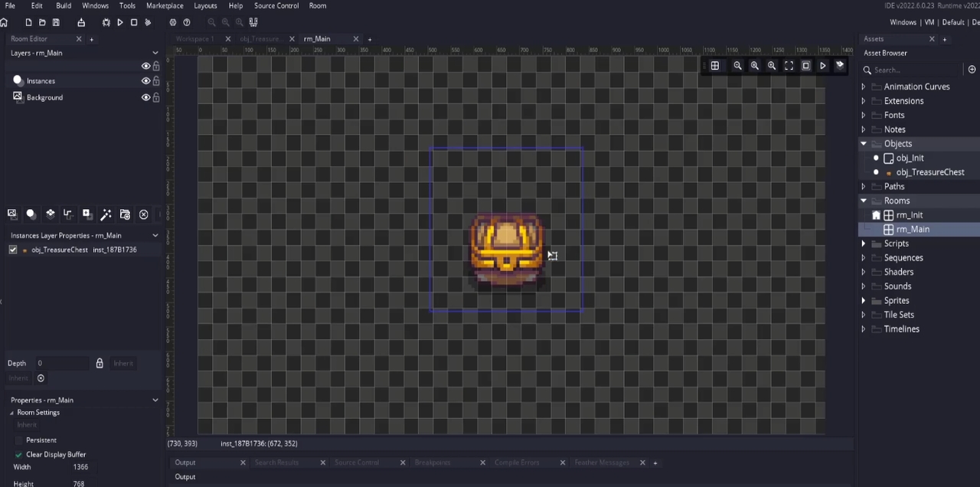Screen dimensions: 980x487
Task: Select obj_TreasureChest in Asset Browser
Action: click(x=929, y=172)
